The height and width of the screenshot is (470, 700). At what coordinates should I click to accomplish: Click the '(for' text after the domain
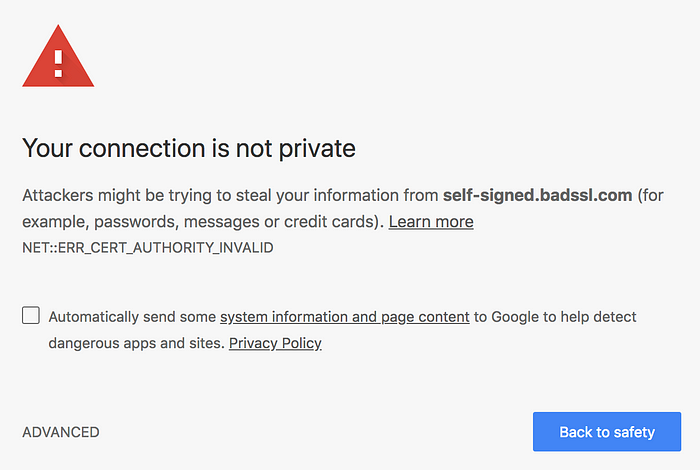(650, 195)
